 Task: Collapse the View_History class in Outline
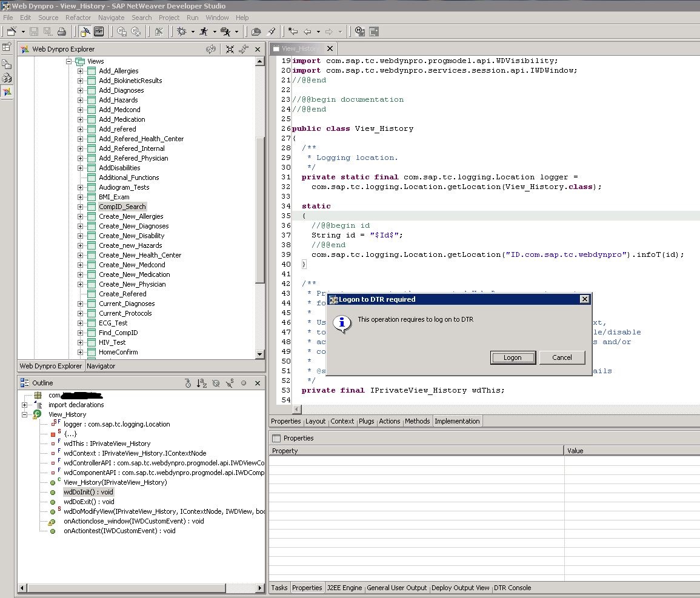(x=25, y=414)
